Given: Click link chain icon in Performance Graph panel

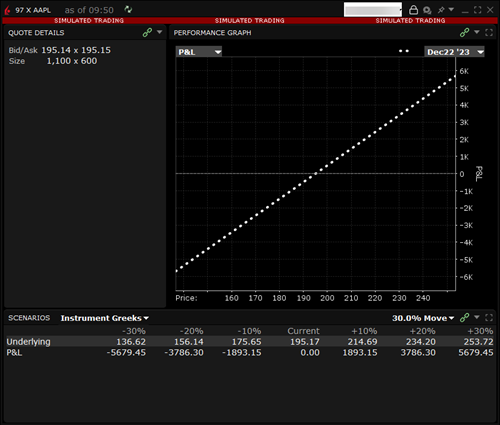Looking at the screenshot, I should tap(464, 32).
